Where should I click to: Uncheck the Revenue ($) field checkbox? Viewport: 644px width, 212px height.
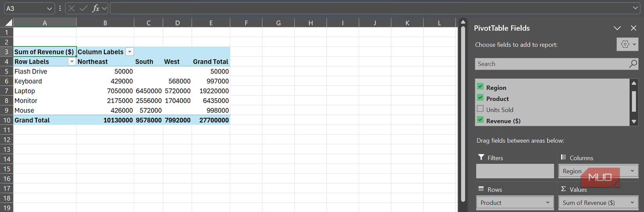coord(480,120)
